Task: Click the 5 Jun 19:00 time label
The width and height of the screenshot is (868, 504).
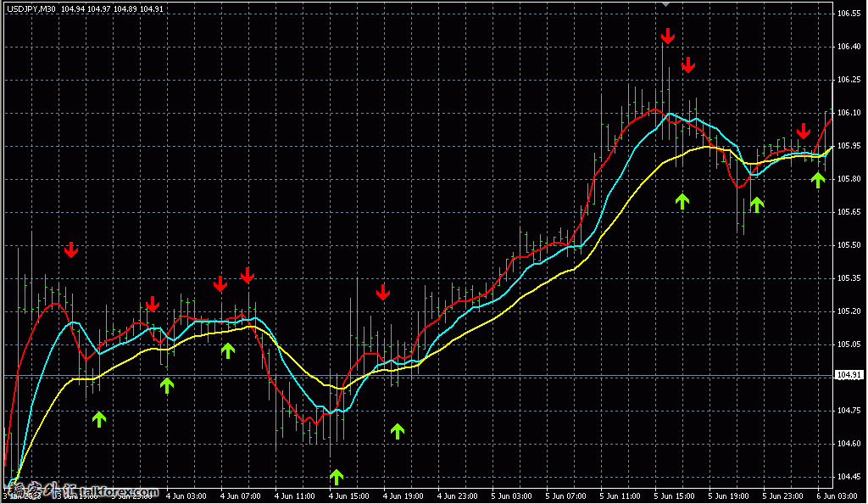Action: click(728, 496)
